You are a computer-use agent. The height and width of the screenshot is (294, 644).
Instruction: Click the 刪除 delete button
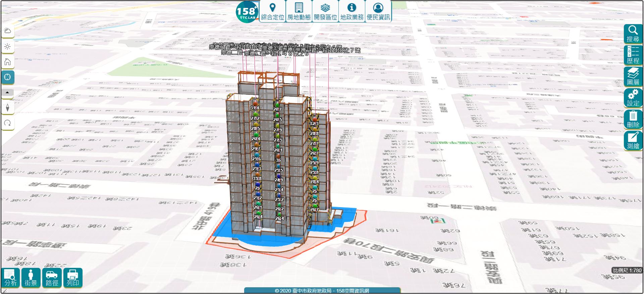[x=633, y=119]
